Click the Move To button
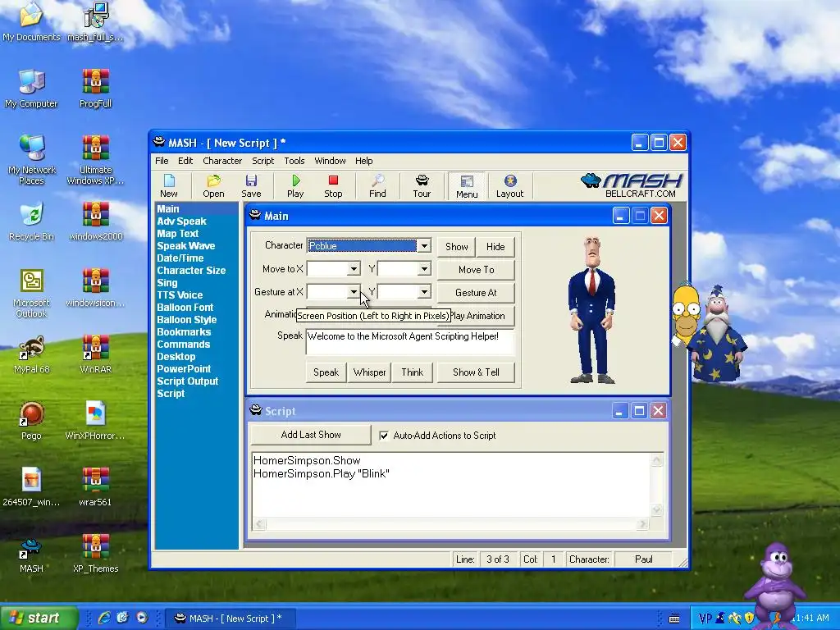The height and width of the screenshot is (630, 840). [x=477, y=269]
